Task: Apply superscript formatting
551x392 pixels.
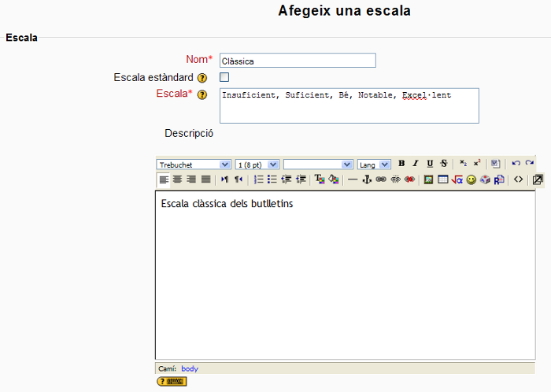Action: point(477,164)
